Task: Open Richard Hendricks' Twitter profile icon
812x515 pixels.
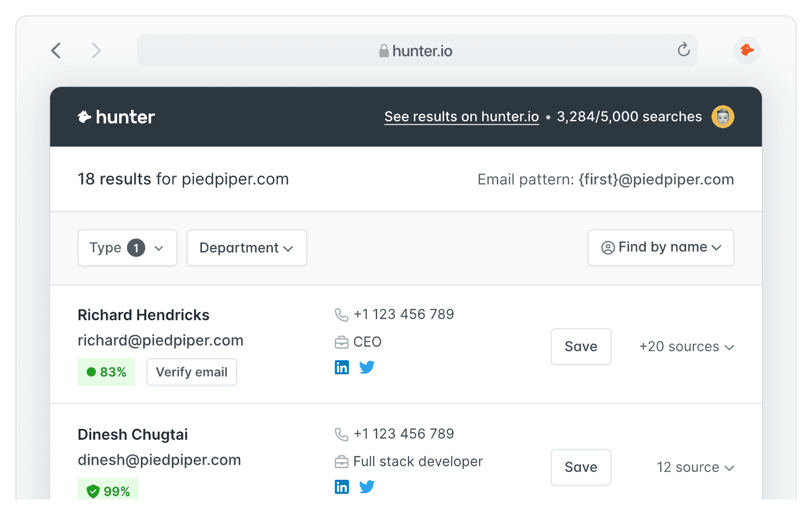Action: (367, 367)
